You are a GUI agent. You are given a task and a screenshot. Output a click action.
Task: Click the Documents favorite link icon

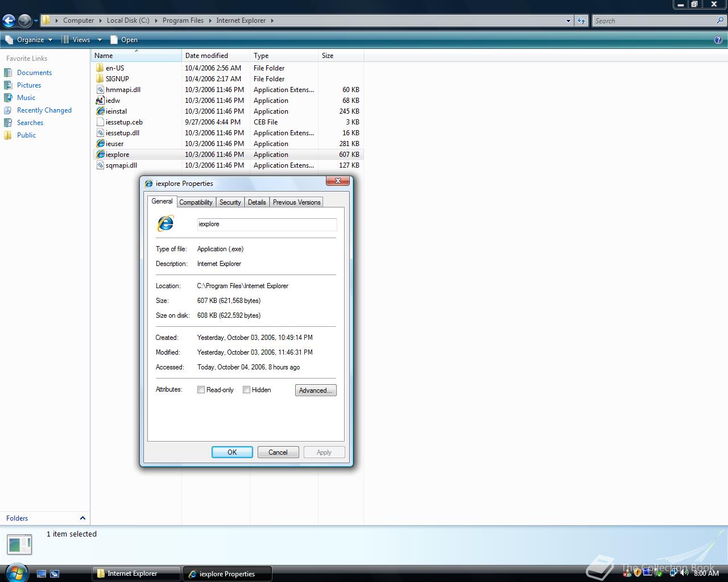[x=8, y=73]
